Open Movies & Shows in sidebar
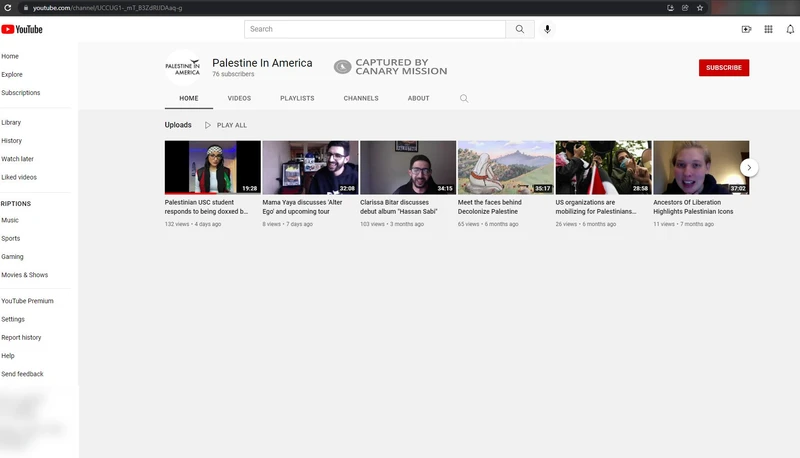This screenshot has width=800, height=458. pyautogui.click(x=24, y=275)
